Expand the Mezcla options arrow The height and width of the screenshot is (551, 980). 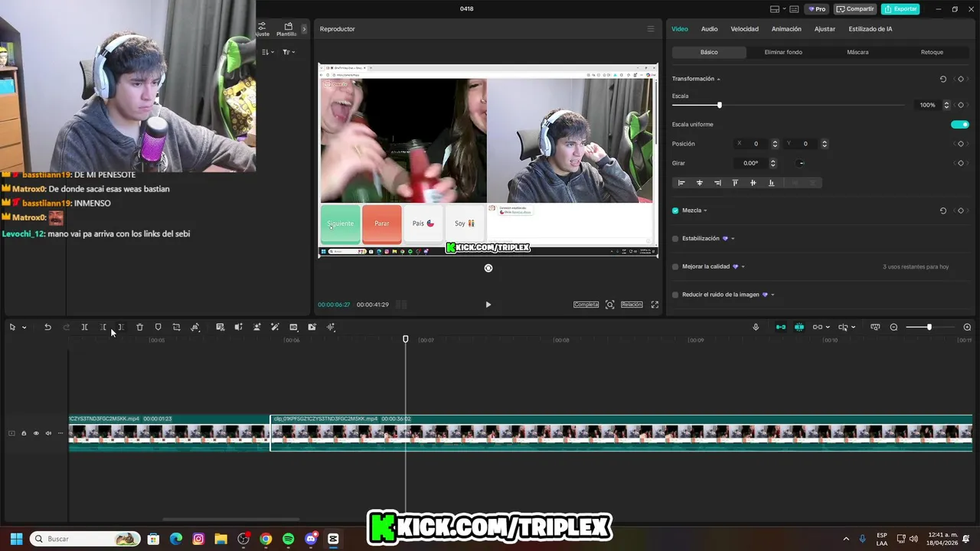[x=705, y=210]
